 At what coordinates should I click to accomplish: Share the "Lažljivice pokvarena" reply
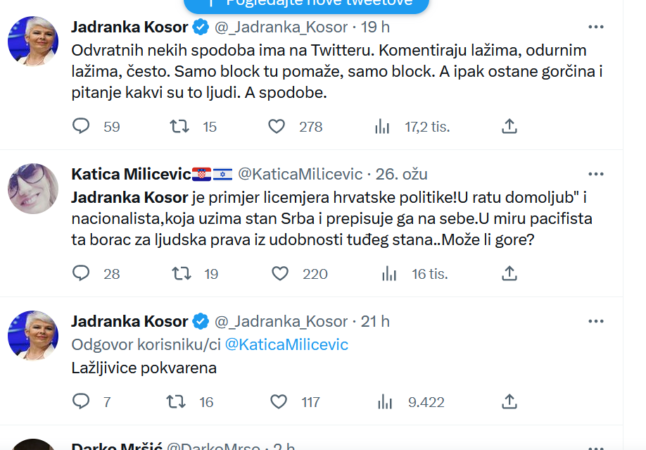[x=509, y=401]
